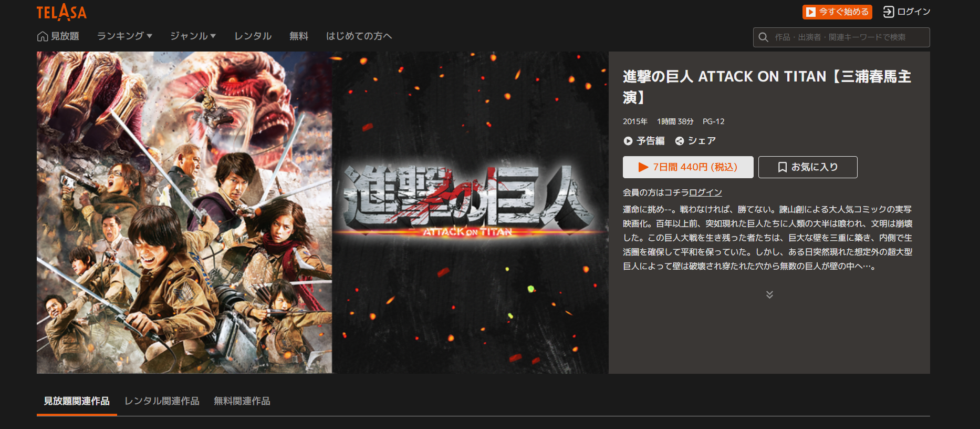
Task: Focus the keyword search input field
Action: pos(841,37)
